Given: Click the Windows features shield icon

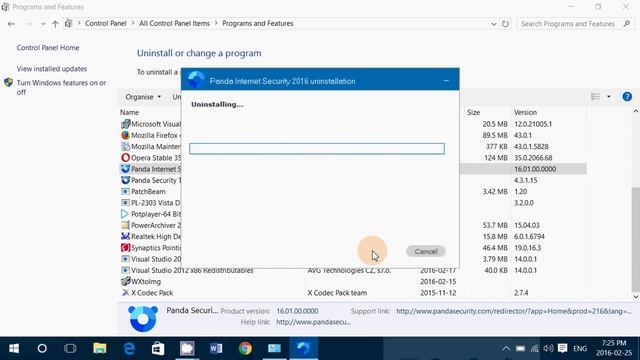Looking at the screenshot, I should pos(9,82).
